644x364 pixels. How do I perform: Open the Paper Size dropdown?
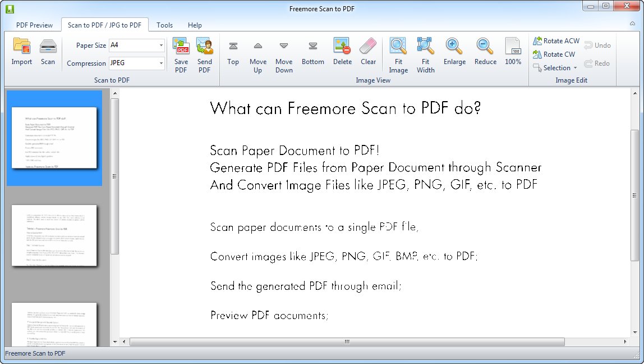click(161, 45)
